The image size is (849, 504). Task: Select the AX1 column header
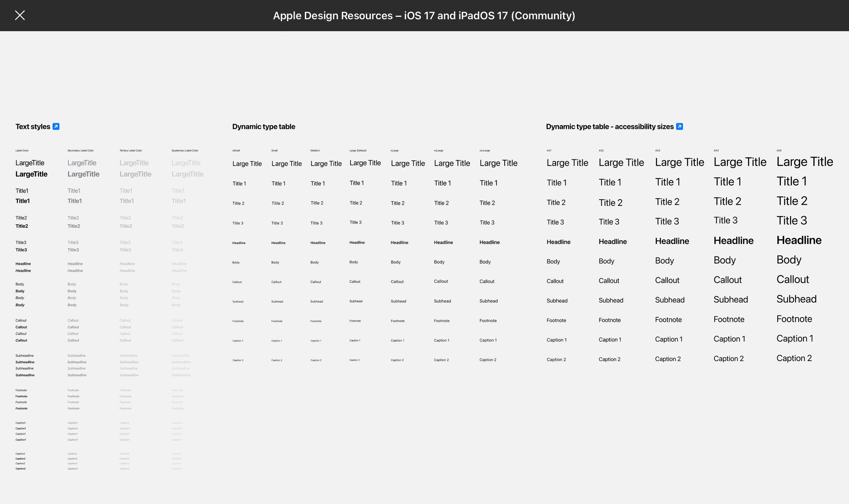pyautogui.click(x=549, y=151)
